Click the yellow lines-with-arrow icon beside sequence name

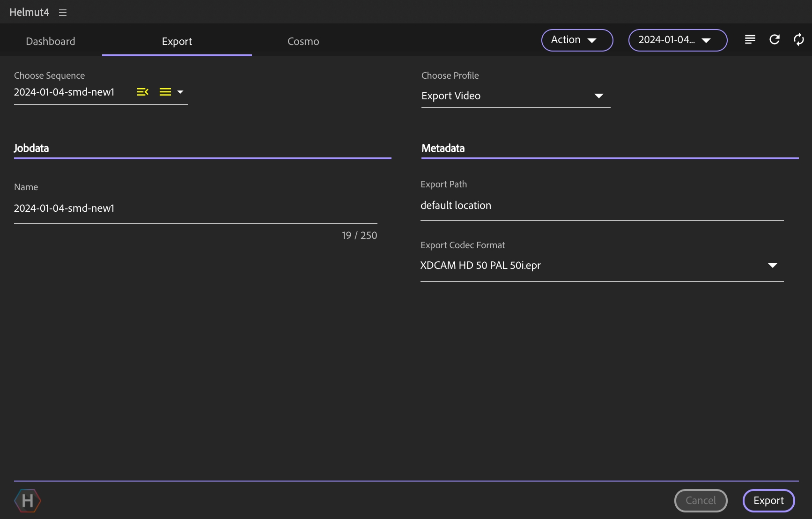point(142,92)
